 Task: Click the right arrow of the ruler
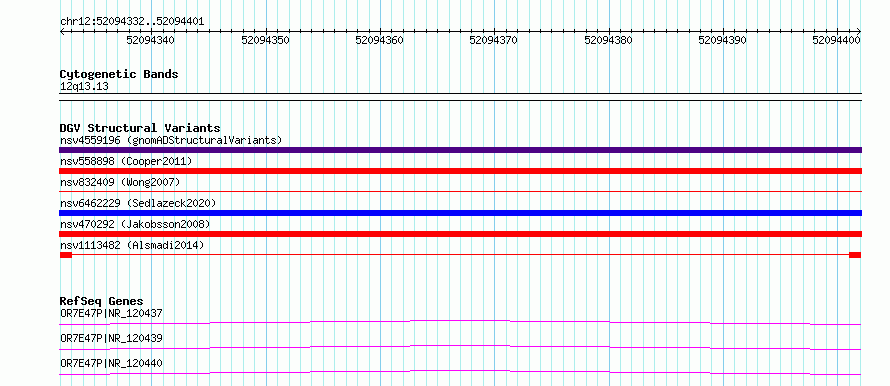(x=859, y=32)
